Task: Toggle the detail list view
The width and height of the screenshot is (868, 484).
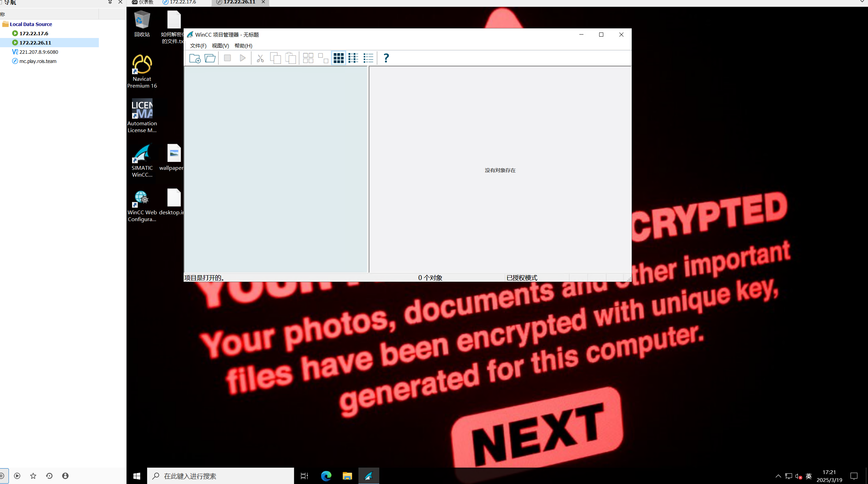Action: [x=368, y=58]
